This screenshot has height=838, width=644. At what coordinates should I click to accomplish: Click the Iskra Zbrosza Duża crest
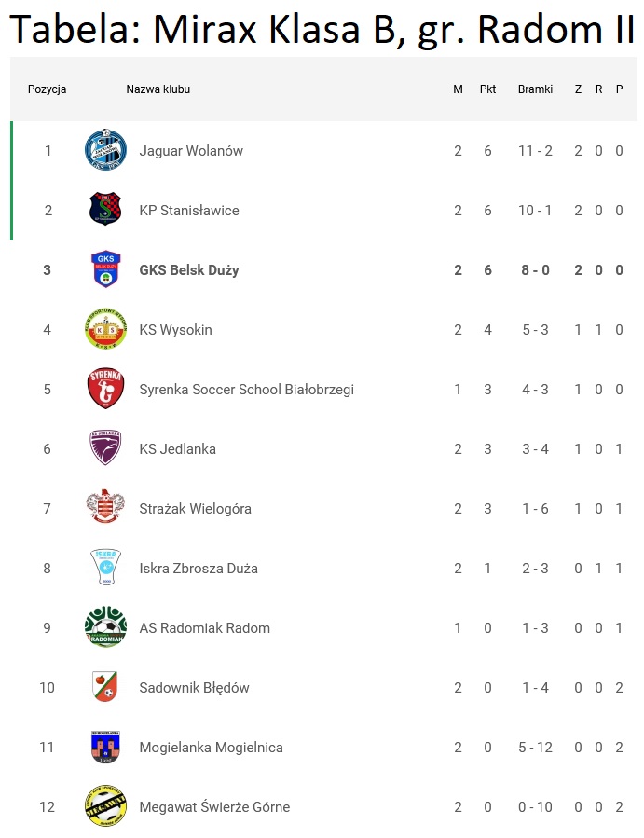[104, 568]
